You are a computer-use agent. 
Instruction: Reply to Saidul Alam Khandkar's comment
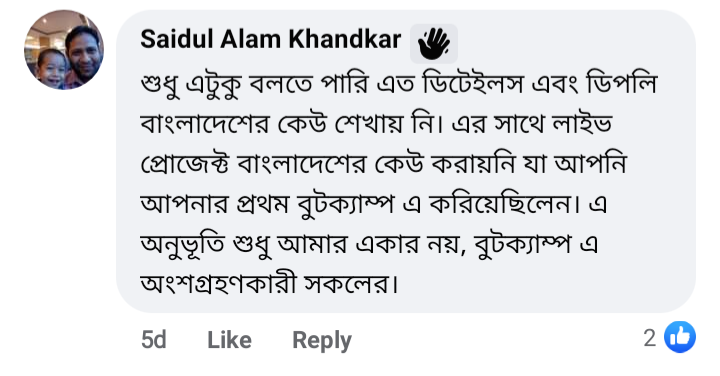click(322, 341)
